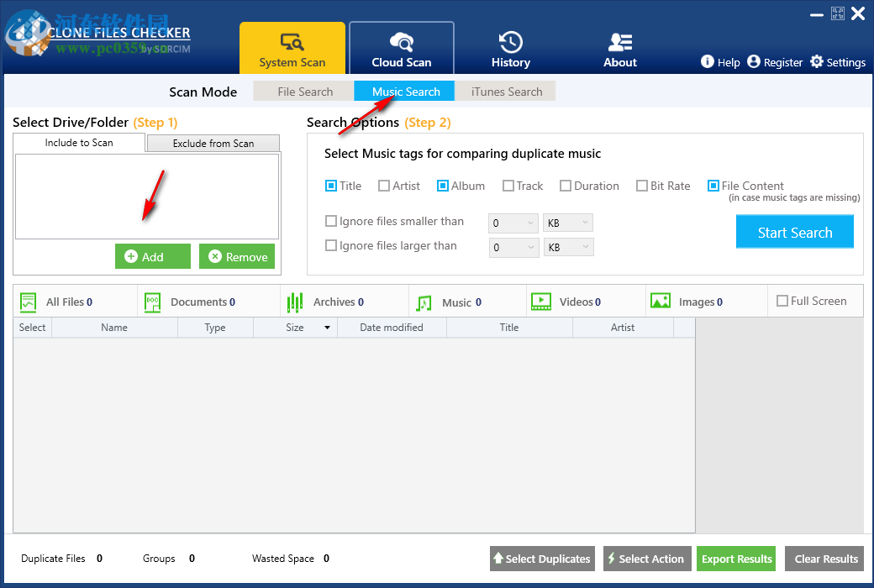Click the Size column sort arrow
This screenshot has height=588, width=874.
tap(327, 328)
